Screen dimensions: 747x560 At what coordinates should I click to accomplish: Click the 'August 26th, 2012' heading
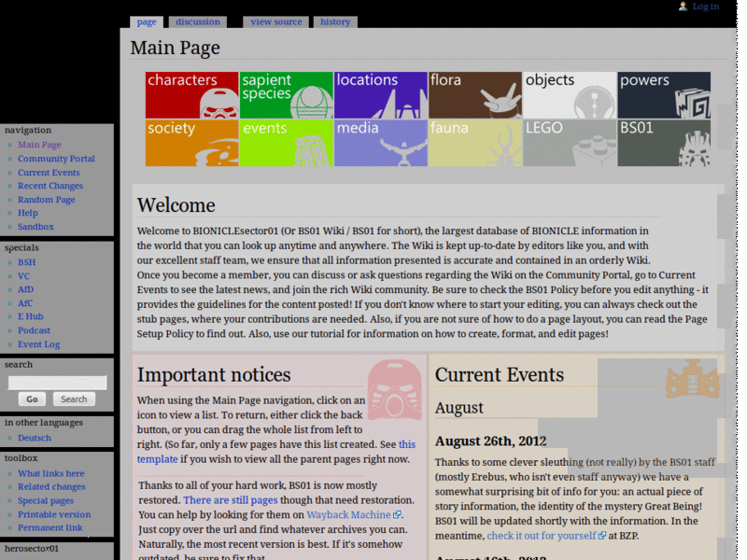[491, 441]
